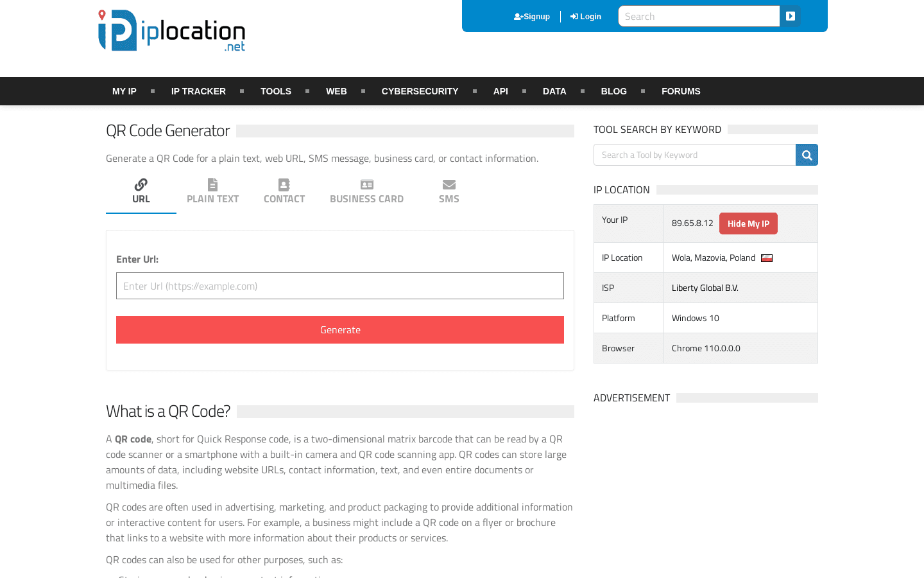This screenshot has height=578, width=924.
Task: Click the Poland flag icon
Action: 767,258
